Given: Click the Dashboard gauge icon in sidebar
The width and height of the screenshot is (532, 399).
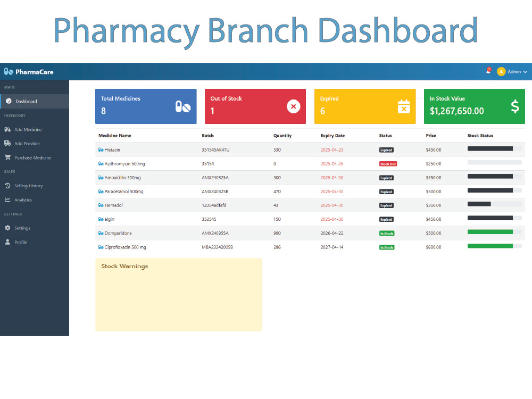Looking at the screenshot, I should pyautogui.click(x=9, y=101).
